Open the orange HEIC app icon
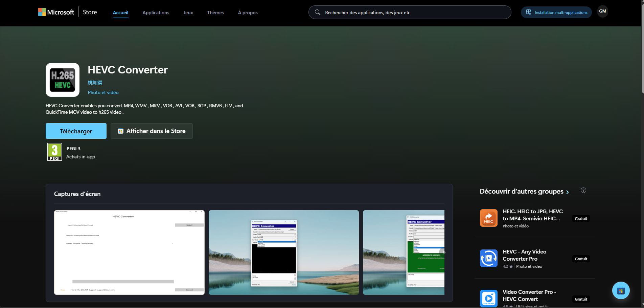The image size is (644, 308). (489, 218)
